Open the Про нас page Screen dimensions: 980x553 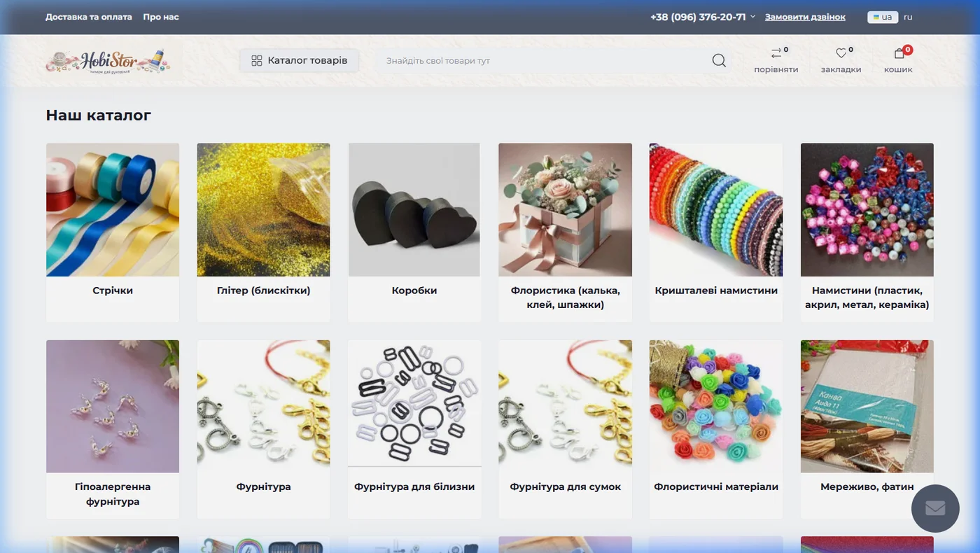[161, 17]
